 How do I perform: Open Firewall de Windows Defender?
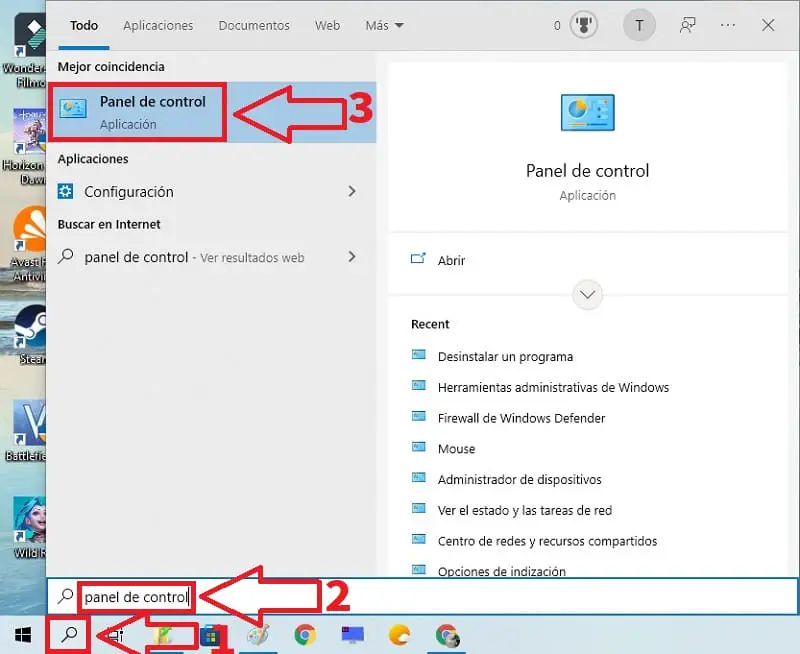pyautogui.click(x=521, y=418)
